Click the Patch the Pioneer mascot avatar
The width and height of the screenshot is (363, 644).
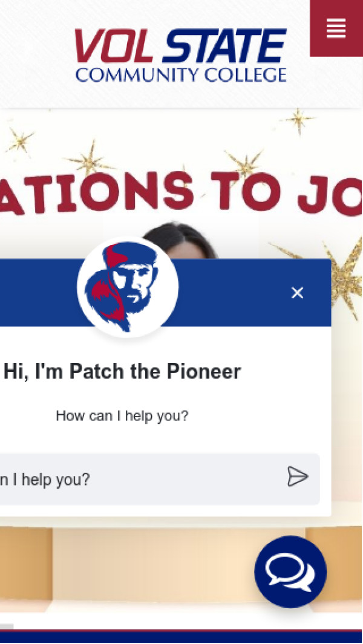click(128, 287)
